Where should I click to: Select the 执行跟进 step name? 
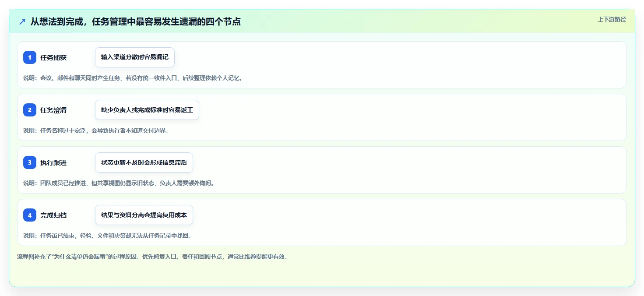53,163
